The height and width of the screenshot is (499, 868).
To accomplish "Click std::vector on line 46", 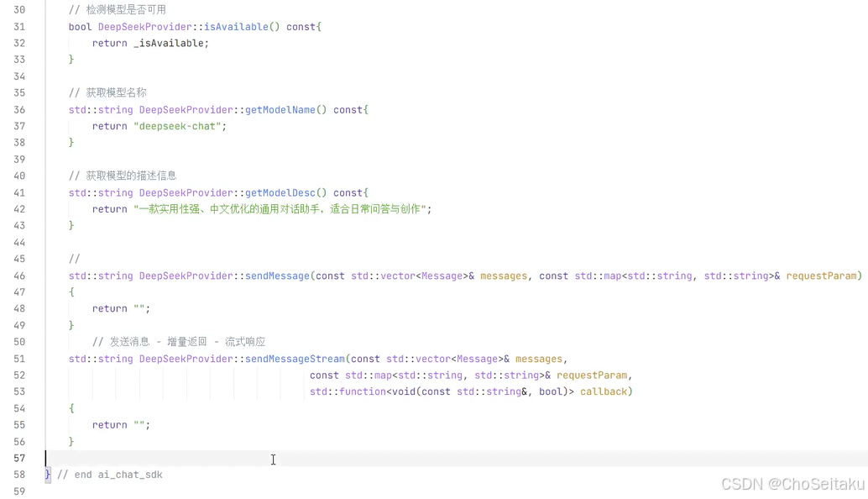I will pyautogui.click(x=383, y=276).
